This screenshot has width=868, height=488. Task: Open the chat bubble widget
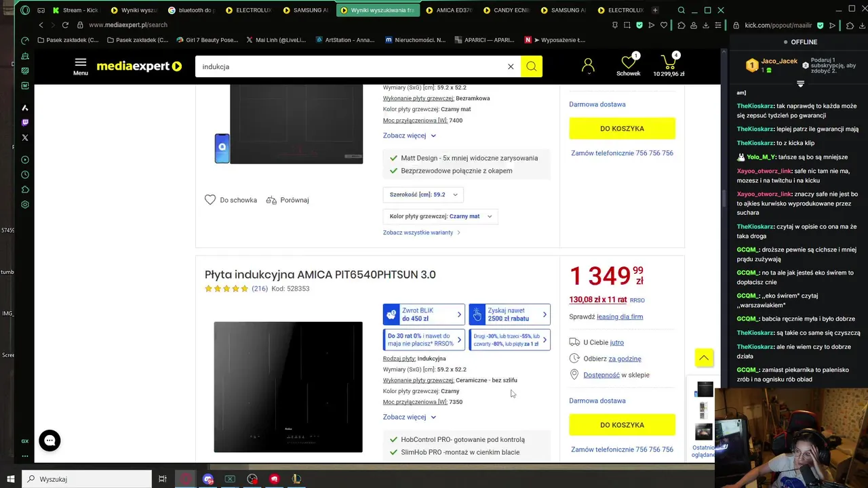[x=50, y=441]
